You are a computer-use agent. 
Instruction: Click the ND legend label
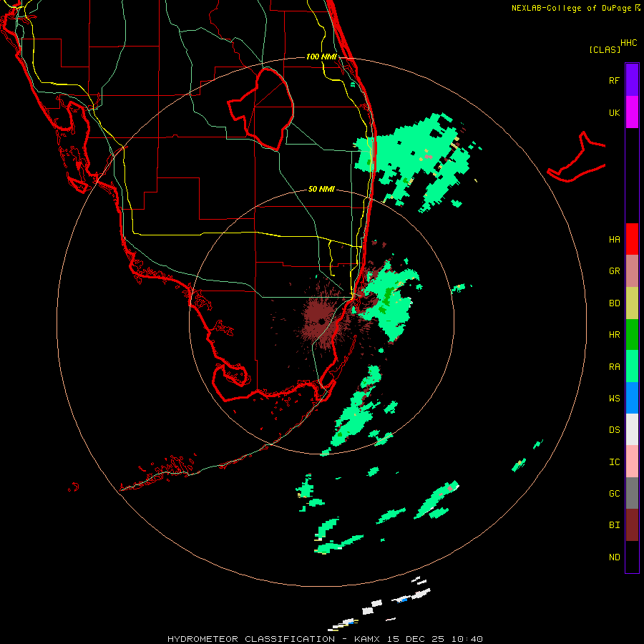(x=614, y=557)
